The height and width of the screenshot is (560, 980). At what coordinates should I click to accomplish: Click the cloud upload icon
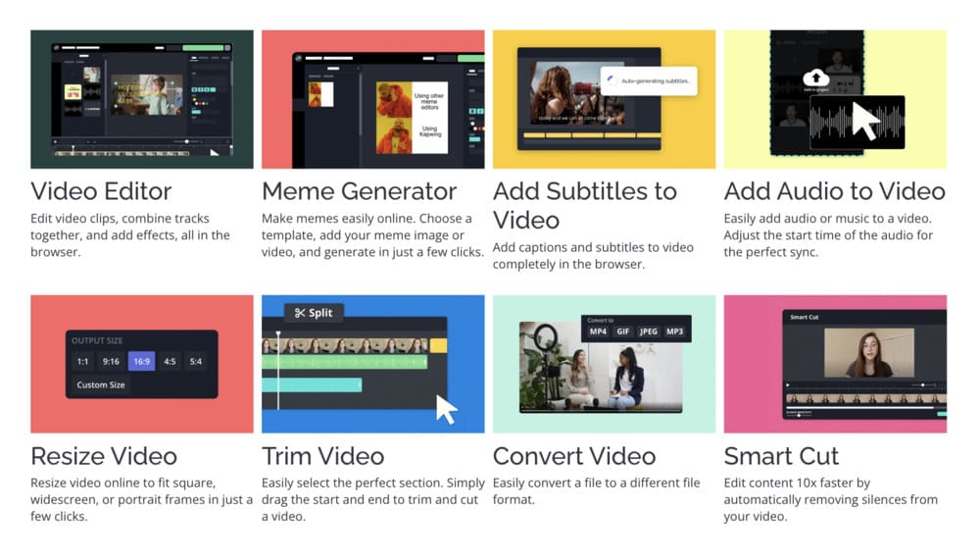pyautogui.click(x=815, y=78)
